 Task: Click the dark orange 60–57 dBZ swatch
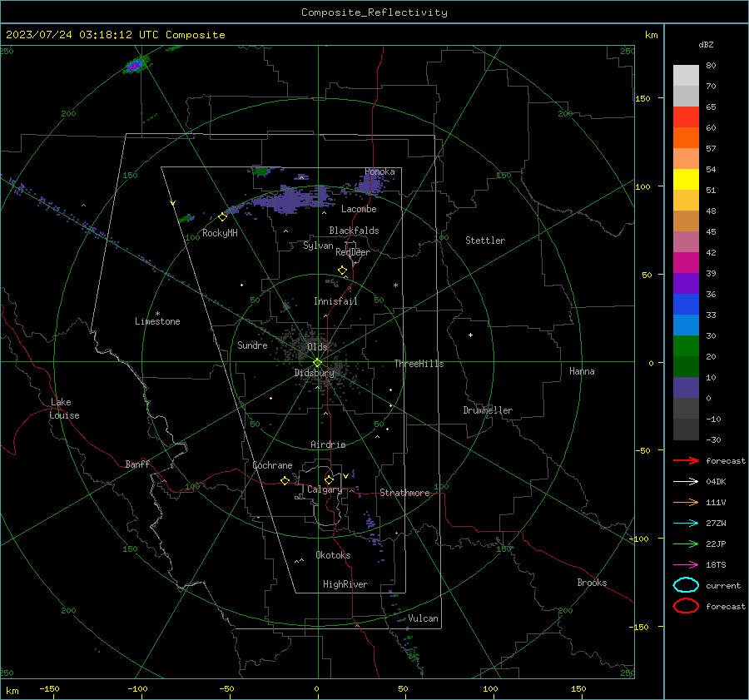tap(686, 138)
